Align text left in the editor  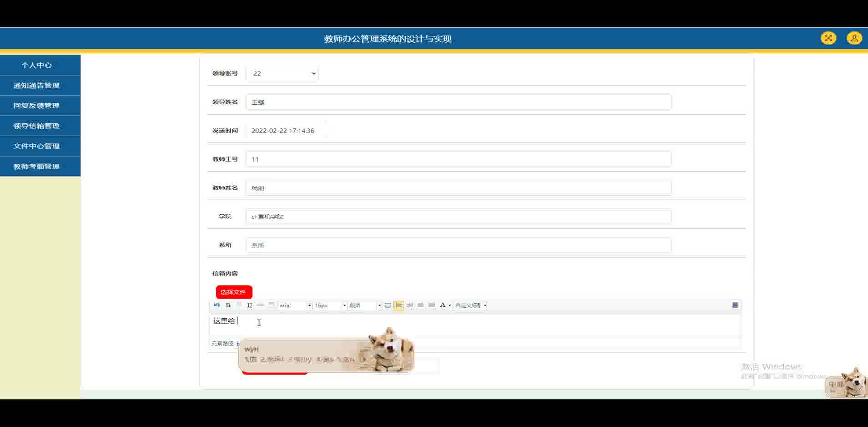pyautogui.click(x=399, y=305)
